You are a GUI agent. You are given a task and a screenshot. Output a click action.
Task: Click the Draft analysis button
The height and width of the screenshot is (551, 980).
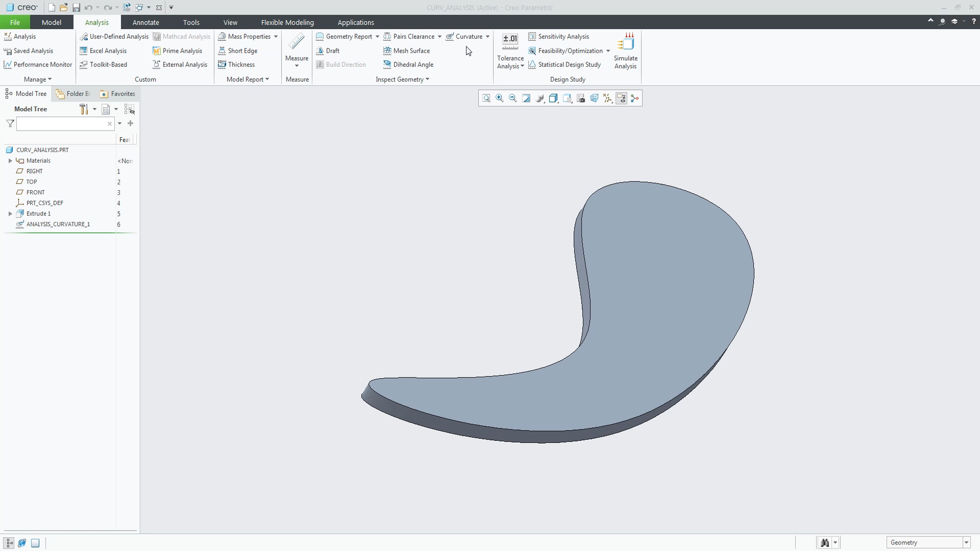(x=328, y=51)
